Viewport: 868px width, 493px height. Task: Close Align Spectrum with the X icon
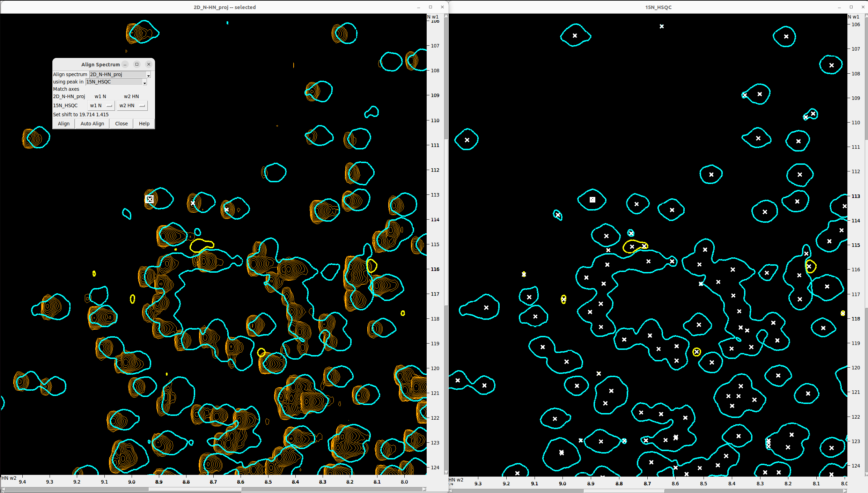pyautogui.click(x=149, y=64)
